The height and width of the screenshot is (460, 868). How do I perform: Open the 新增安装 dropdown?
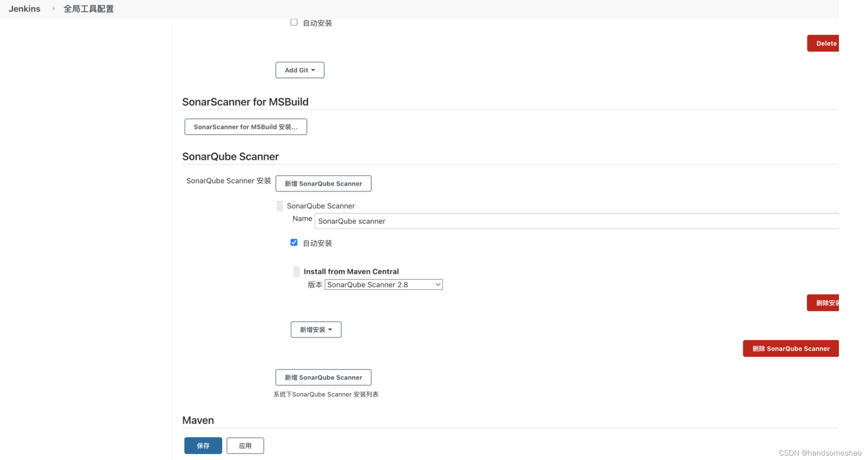click(316, 329)
